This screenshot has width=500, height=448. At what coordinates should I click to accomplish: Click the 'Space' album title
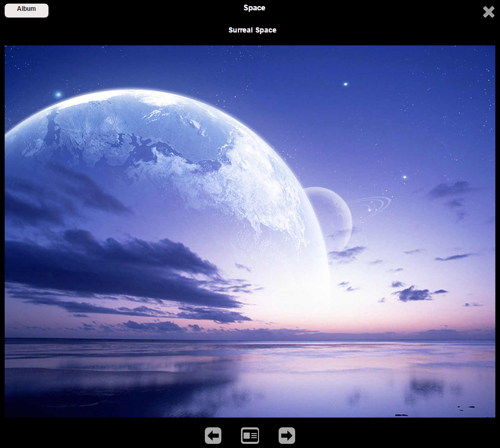click(x=254, y=8)
